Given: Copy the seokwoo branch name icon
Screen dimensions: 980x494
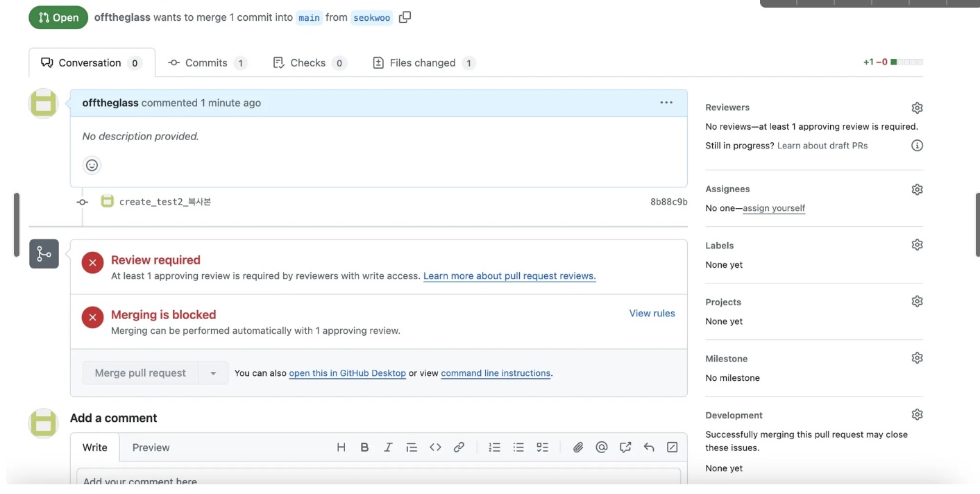Looking at the screenshot, I should (x=405, y=17).
